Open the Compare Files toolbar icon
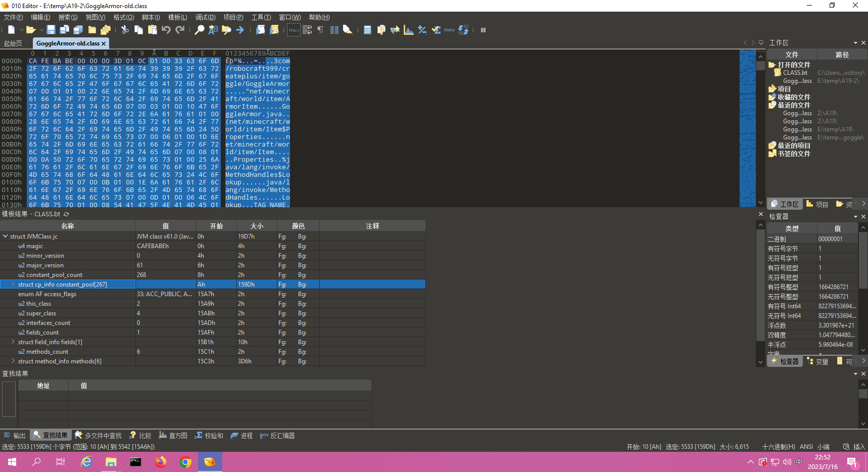This screenshot has height=472, width=868. (381, 30)
